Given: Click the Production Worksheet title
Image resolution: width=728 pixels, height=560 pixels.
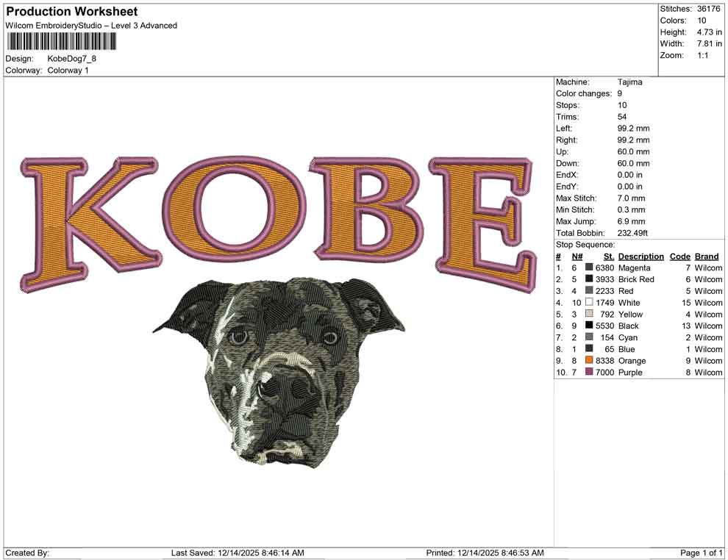Looking at the screenshot, I should (x=71, y=11).
